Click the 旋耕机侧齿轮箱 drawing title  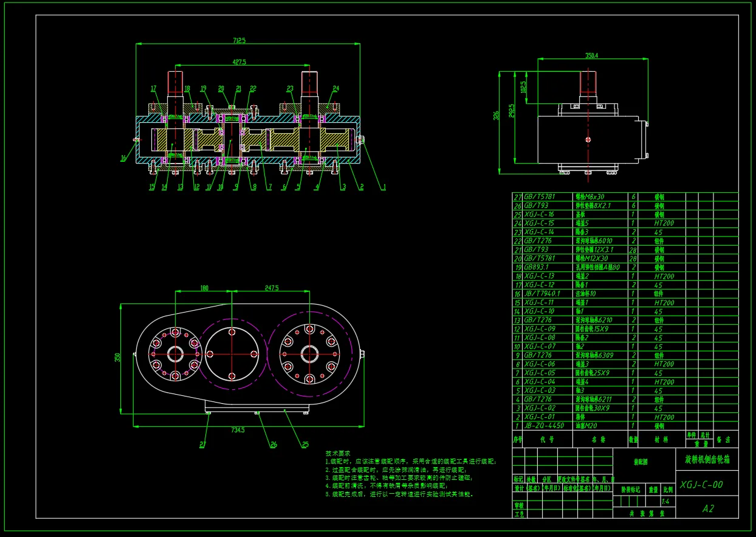coord(707,459)
